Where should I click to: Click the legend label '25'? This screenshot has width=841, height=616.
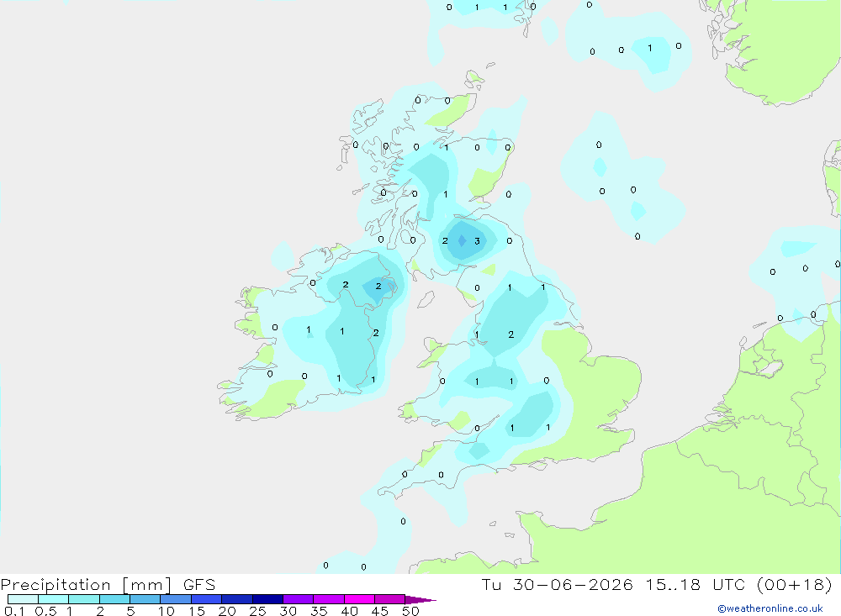[x=258, y=611]
